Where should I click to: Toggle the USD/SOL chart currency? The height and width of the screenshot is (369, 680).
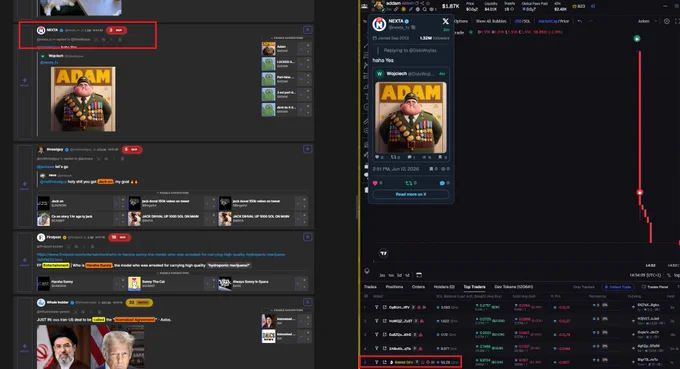(522, 21)
